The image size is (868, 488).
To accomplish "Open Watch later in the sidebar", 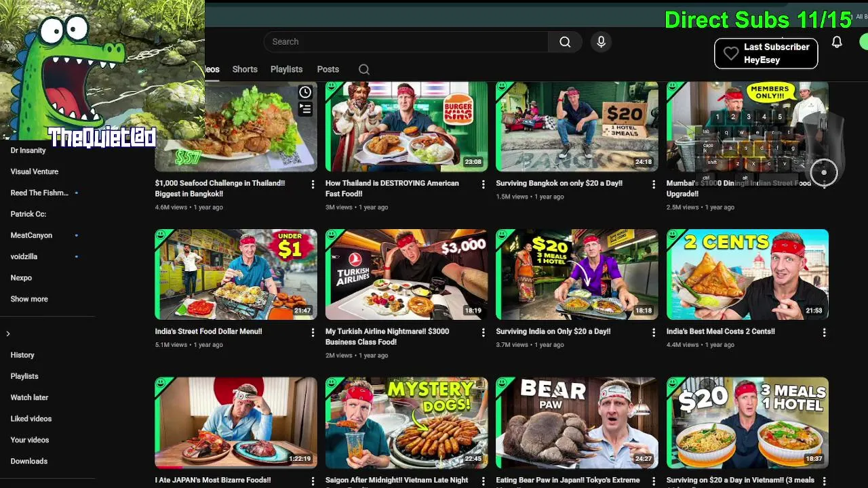I will [29, 397].
